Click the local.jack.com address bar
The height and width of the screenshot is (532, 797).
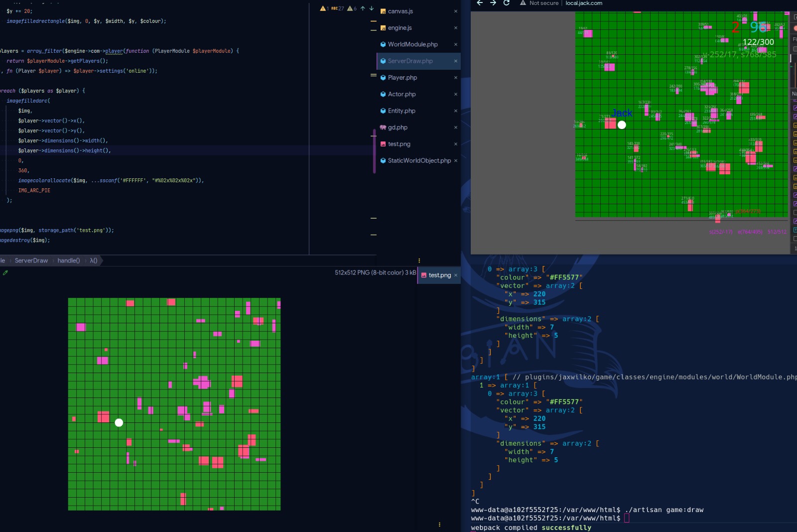click(584, 3)
